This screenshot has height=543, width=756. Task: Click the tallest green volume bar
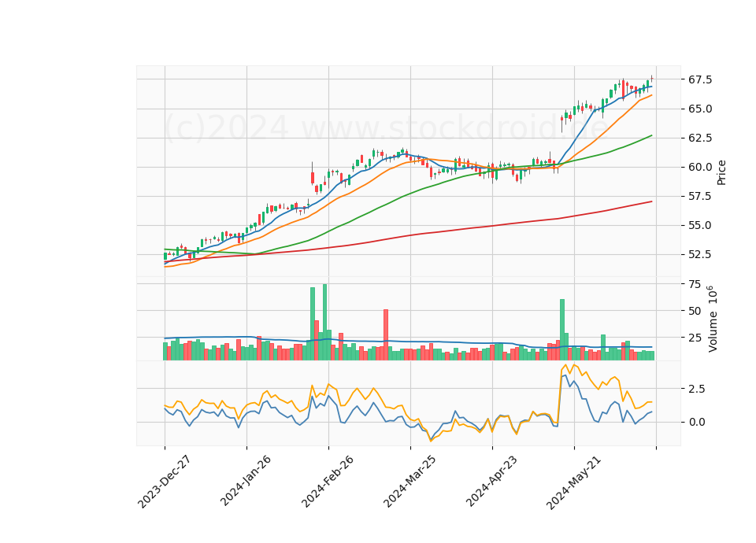click(324, 322)
